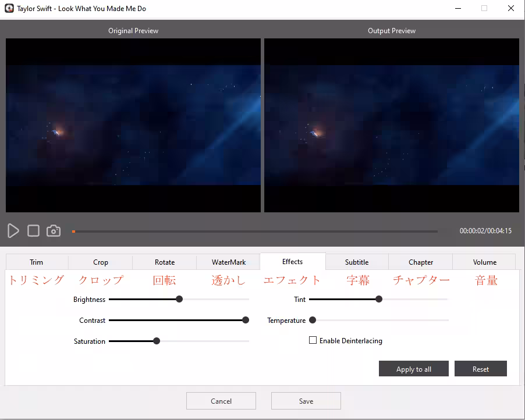This screenshot has width=525, height=420.
Task: Open the Volume tab
Action: 485,262
